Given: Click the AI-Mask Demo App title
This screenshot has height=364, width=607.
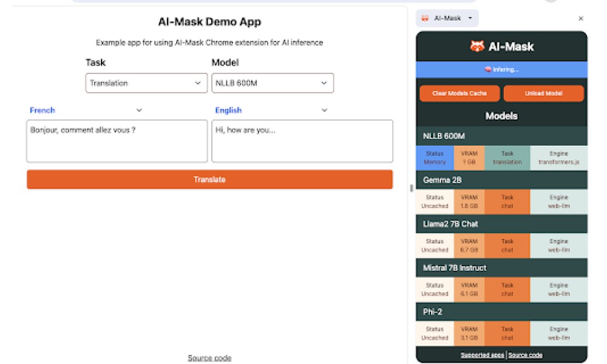Looking at the screenshot, I should coord(209,22).
